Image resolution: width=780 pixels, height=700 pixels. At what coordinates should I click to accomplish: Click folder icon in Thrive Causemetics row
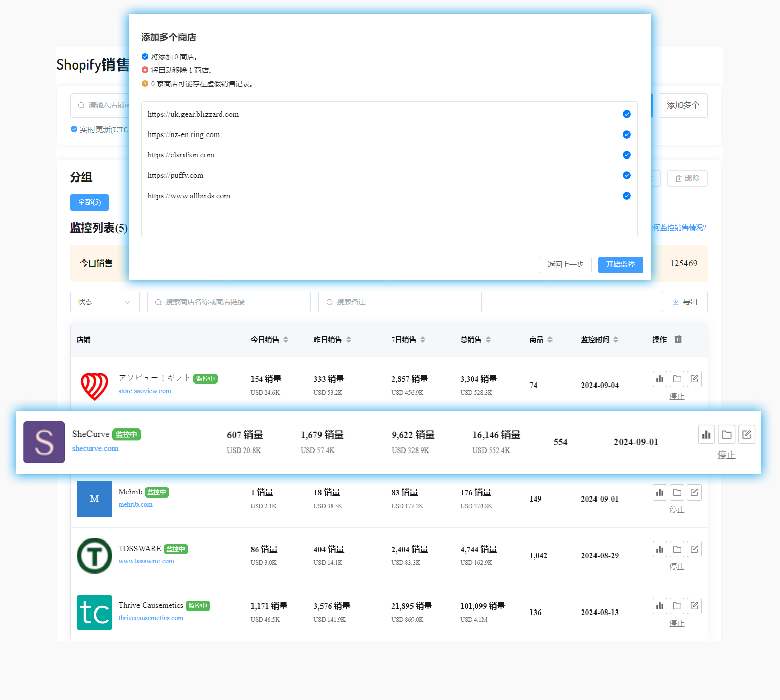click(677, 606)
